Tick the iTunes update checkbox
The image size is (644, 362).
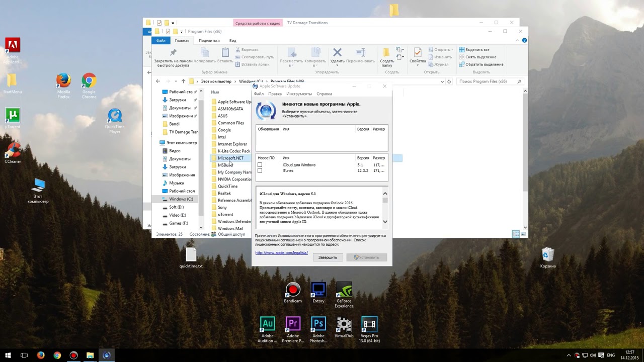point(260,170)
